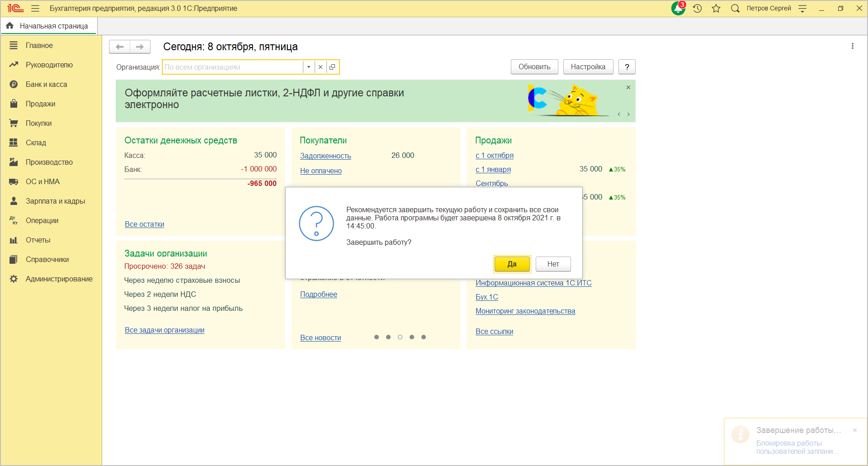The image size is (868, 466).
Task: Open sales link с 1 октября
Action: (x=495, y=155)
